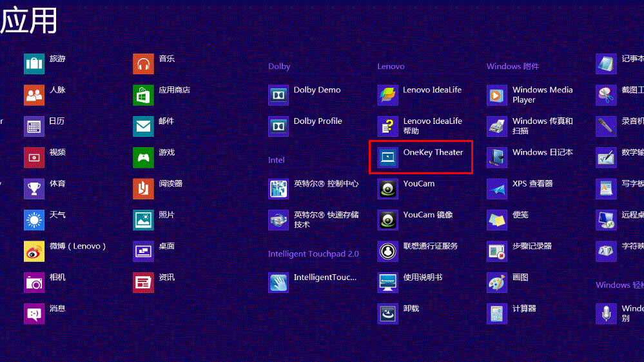Open the Windows 日记本 journal icon
This screenshot has width=644, height=362.
coord(497,157)
